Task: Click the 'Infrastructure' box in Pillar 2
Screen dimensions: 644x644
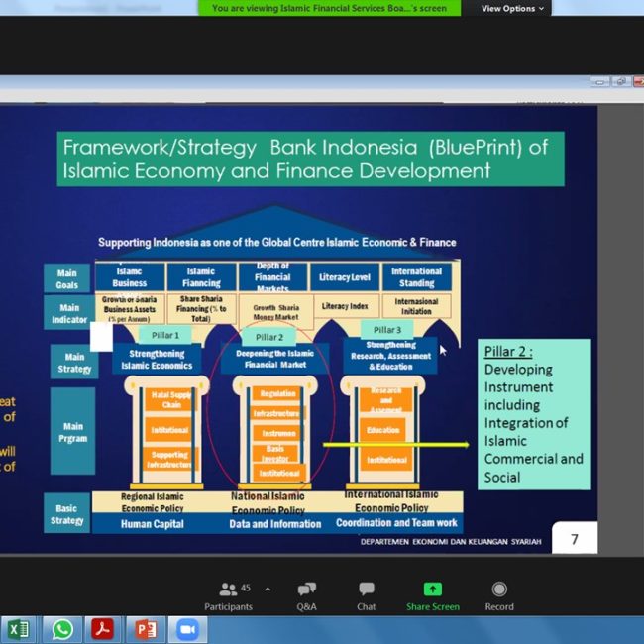Action: [276, 413]
